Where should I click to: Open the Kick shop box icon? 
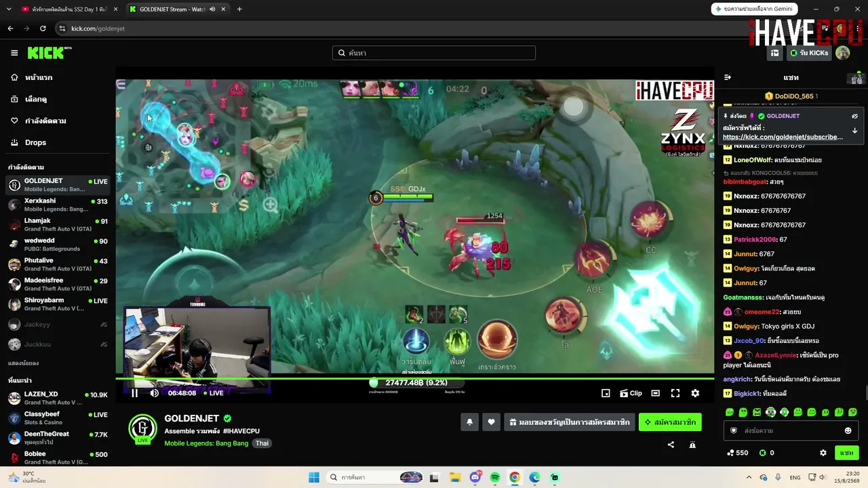point(774,53)
